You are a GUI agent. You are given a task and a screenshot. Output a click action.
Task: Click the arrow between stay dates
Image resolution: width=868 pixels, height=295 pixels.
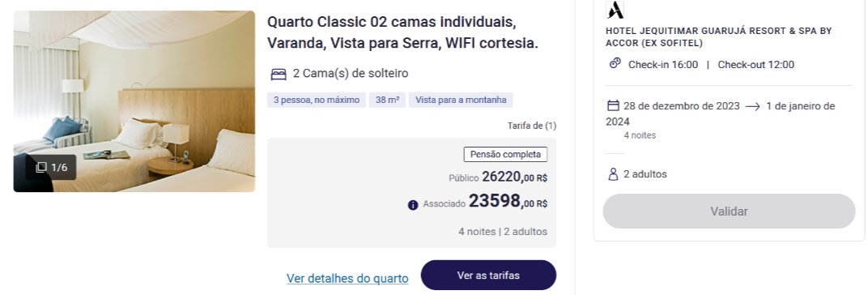753,107
